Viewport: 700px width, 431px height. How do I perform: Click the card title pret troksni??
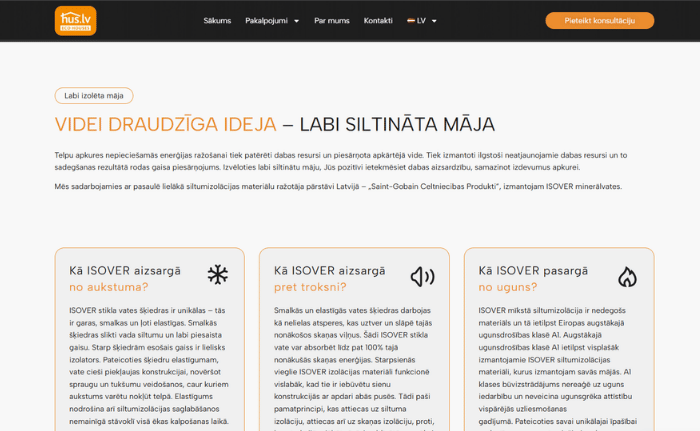click(x=310, y=287)
